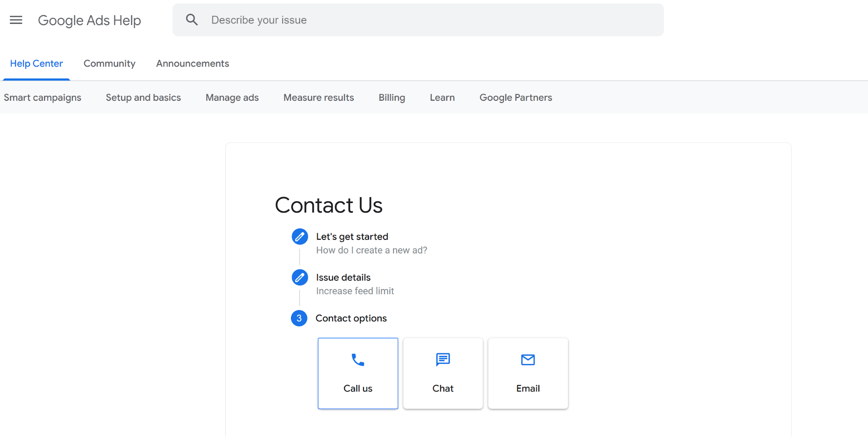Screen dimensions: 868x437
Task: Click the Contact options step label
Action: [351, 318]
